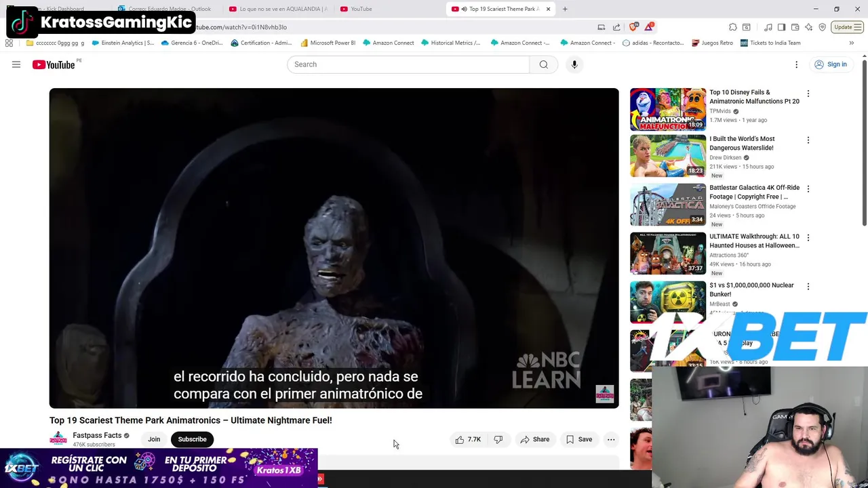868x488 pixels.
Task: Toggle the browser sidebar panel icon
Action: [x=781, y=27]
